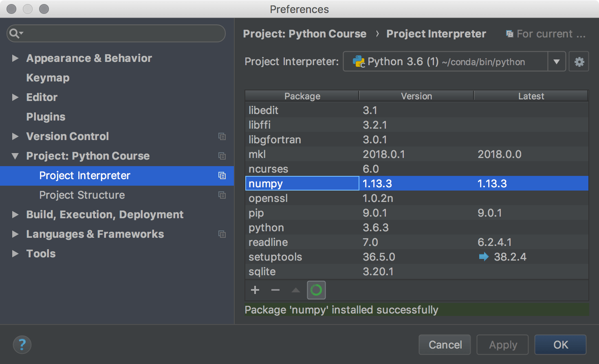Select the setuptools package row
This screenshot has width=599, height=364.
(416, 257)
